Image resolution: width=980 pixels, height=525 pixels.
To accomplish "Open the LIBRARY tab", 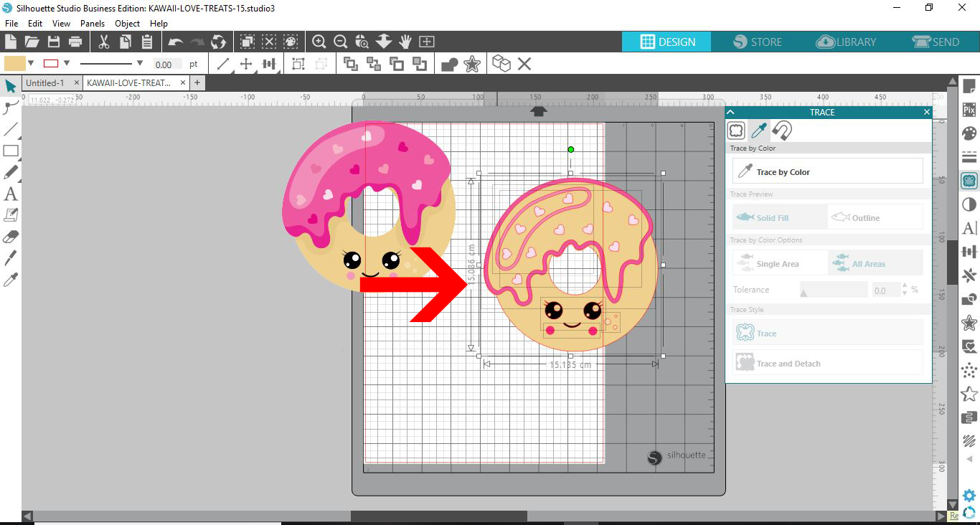I will 847,42.
